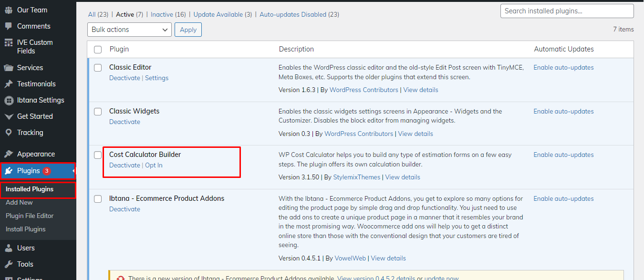Click the Our Team group icon

(9, 10)
